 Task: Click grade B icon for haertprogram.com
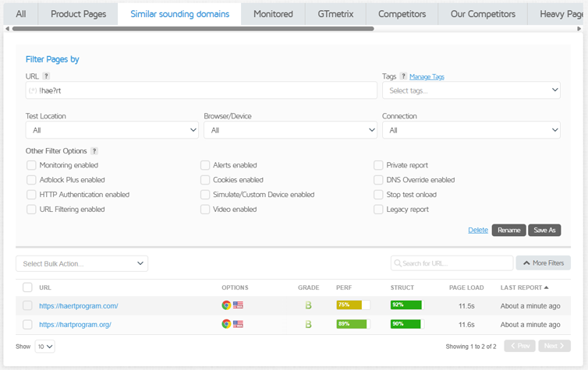click(x=308, y=305)
